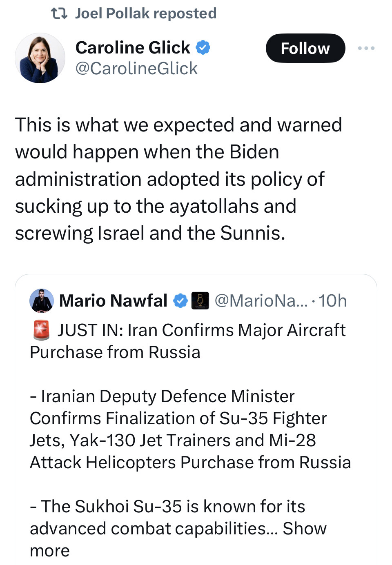This screenshot has width=392, height=565.
Task: Open Mario Nawfal's avatar in quoted tweet
Action: pos(42,301)
